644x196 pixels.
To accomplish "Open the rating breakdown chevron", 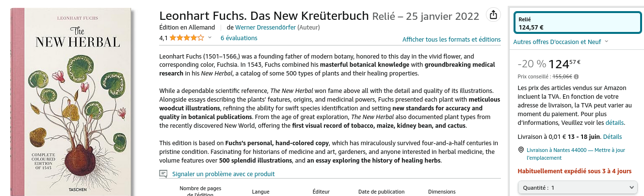I will (210, 38).
